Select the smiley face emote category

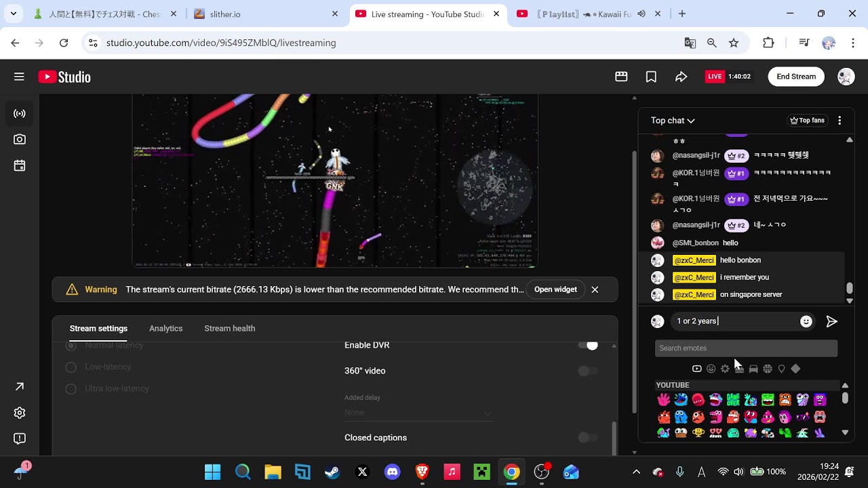711,369
